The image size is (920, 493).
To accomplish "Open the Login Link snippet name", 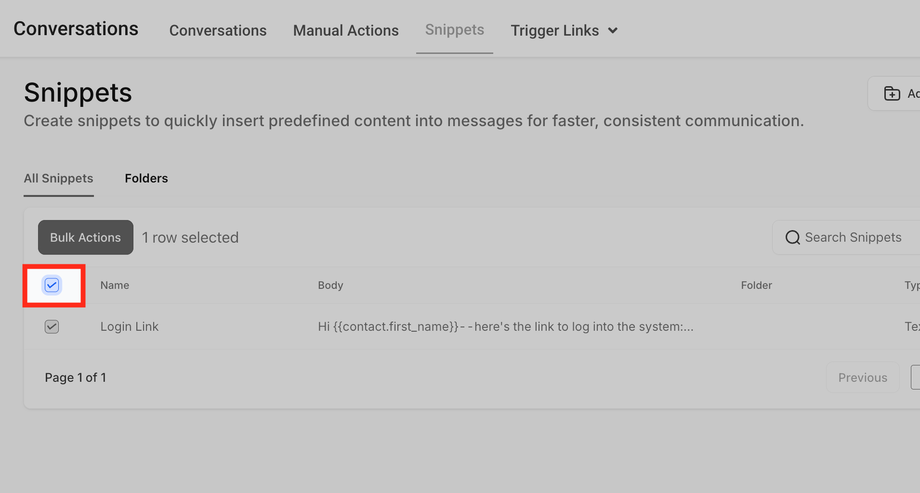I will pyautogui.click(x=130, y=327).
